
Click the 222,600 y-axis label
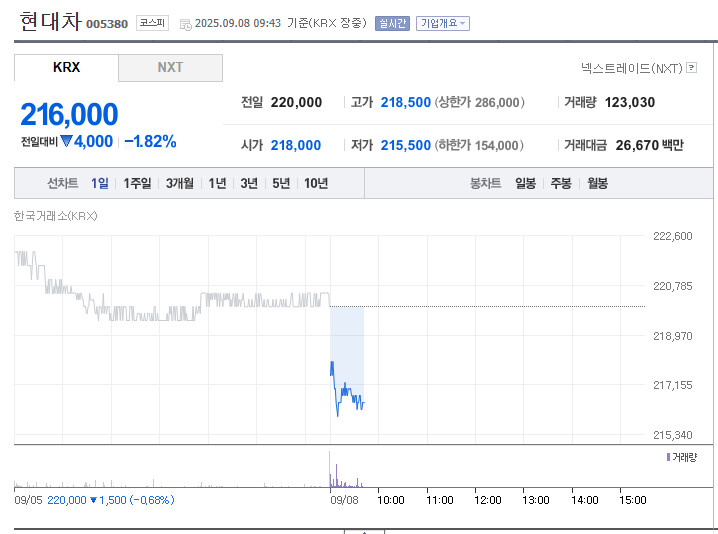[673, 236]
